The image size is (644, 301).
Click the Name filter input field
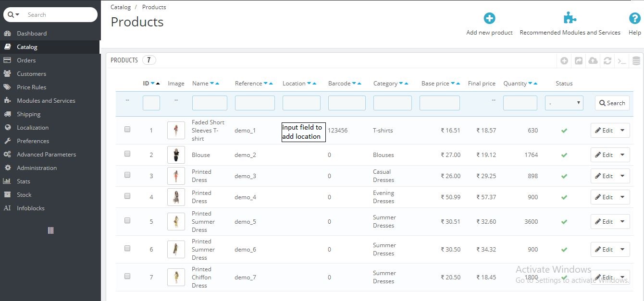click(x=210, y=103)
